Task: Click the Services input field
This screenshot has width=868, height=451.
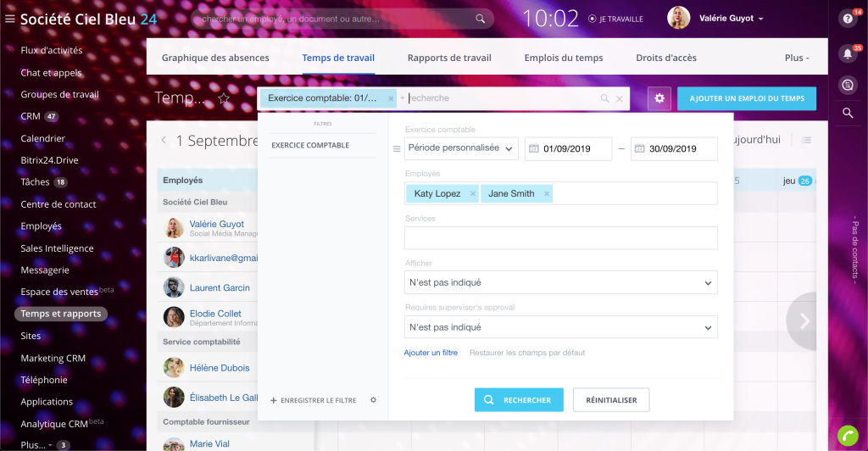Action: tap(560, 238)
